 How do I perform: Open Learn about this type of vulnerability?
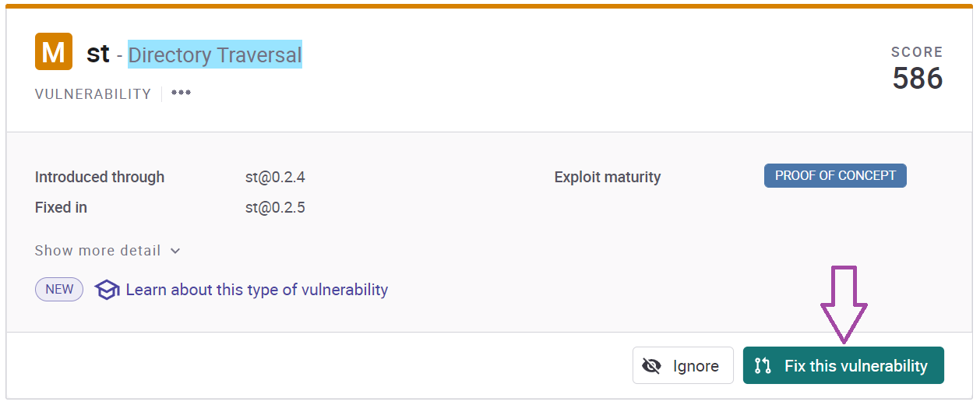point(256,290)
